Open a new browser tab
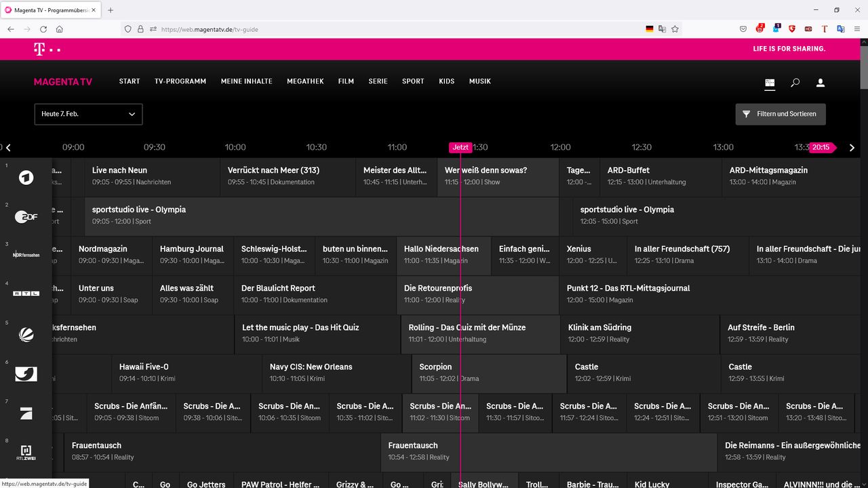Image resolution: width=868 pixels, height=488 pixels. tap(111, 10)
